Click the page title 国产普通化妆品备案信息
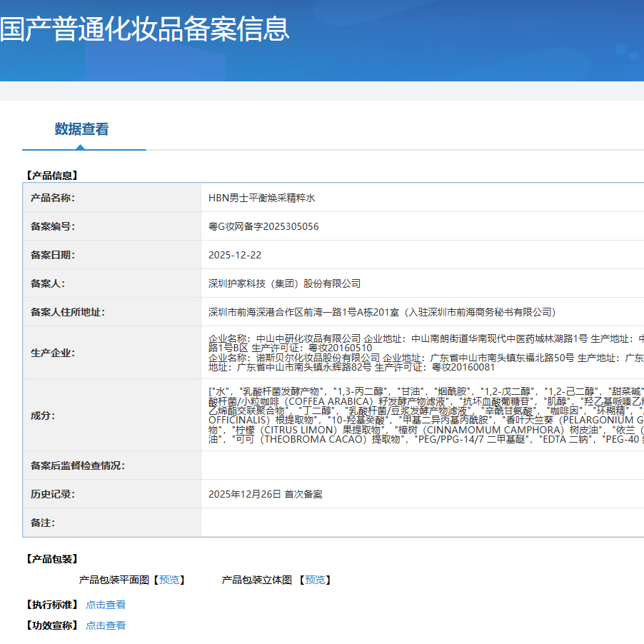This screenshot has width=644, height=644. click(x=145, y=29)
